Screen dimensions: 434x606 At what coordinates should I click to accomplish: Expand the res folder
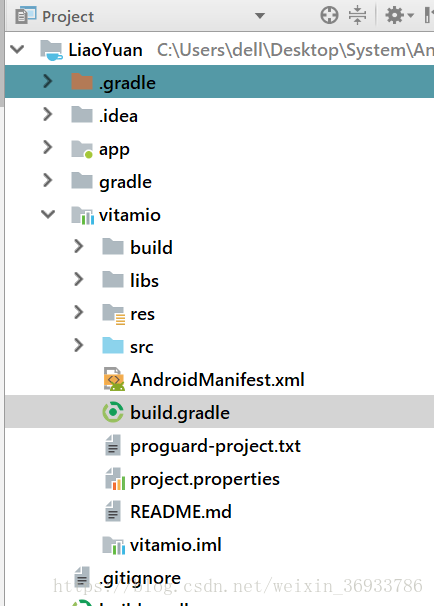78,312
